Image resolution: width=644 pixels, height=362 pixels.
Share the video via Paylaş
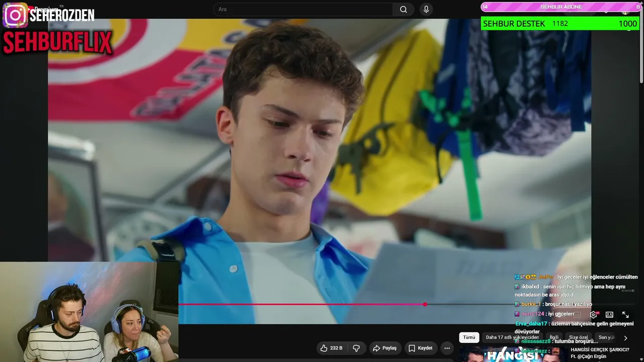384,348
